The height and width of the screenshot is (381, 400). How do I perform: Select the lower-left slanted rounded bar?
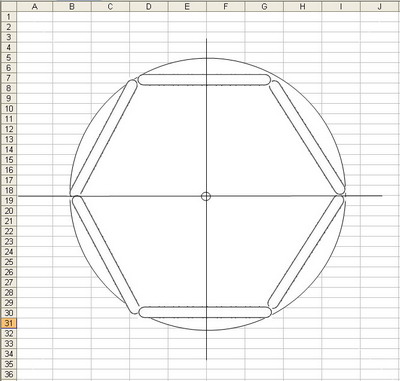(x=106, y=255)
